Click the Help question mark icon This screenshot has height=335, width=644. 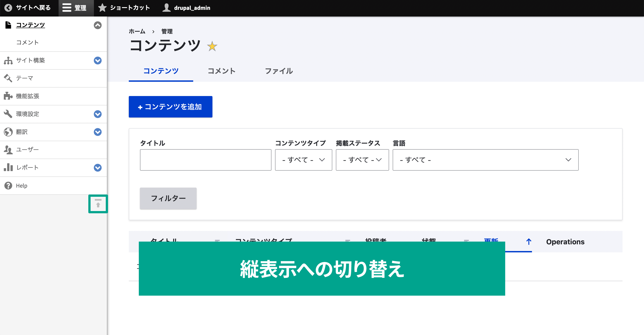[x=8, y=186]
